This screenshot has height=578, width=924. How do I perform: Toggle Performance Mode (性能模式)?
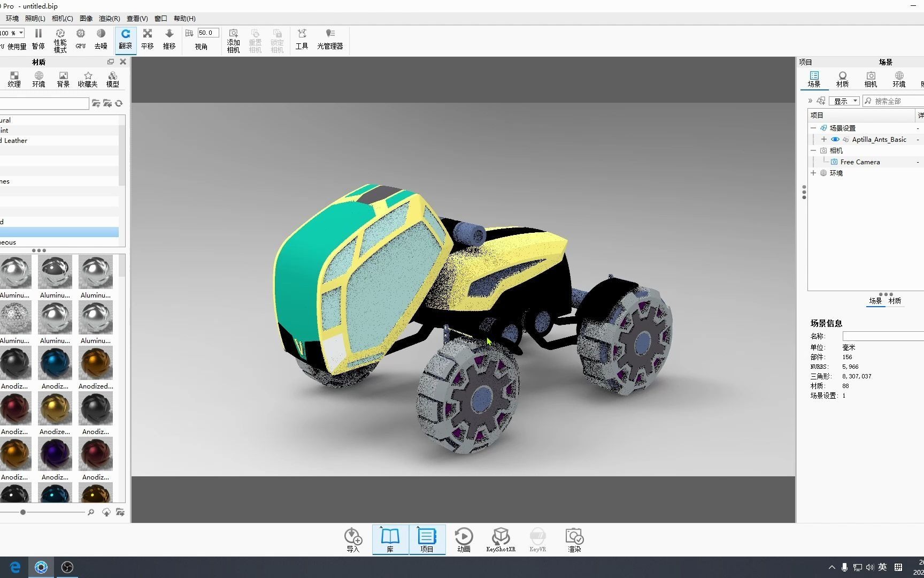click(60, 41)
